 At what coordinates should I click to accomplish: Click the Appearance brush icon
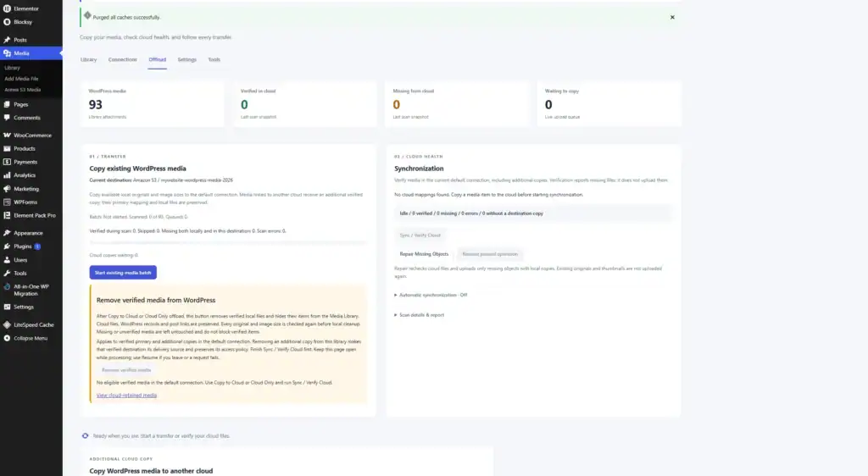coord(7,233)
